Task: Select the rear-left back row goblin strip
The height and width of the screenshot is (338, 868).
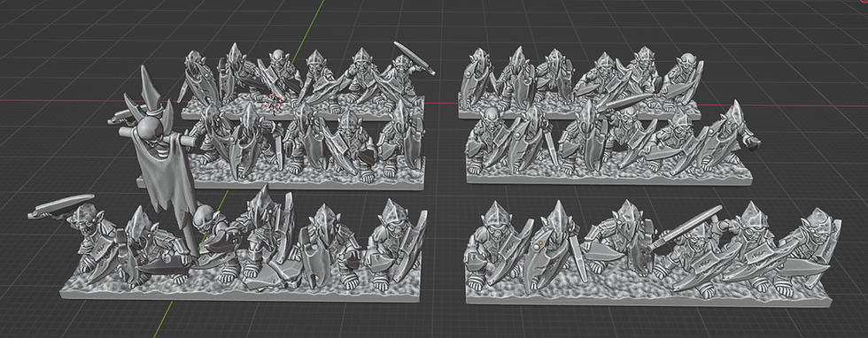Action: pos(303,81)
